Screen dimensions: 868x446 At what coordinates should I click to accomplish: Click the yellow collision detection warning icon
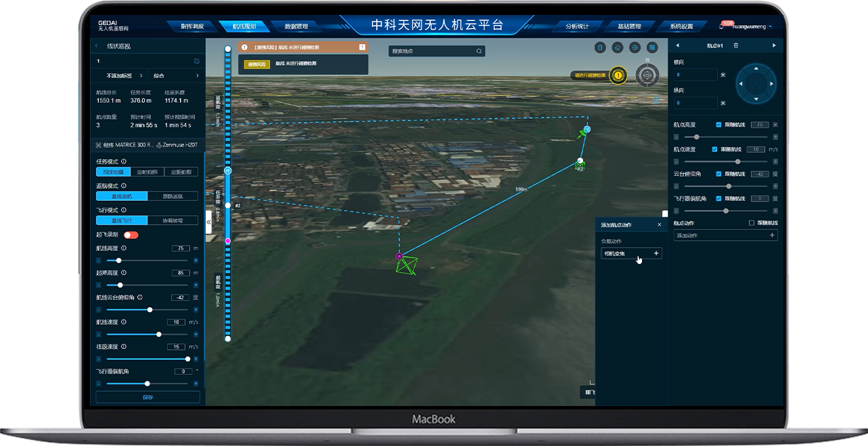618,75
